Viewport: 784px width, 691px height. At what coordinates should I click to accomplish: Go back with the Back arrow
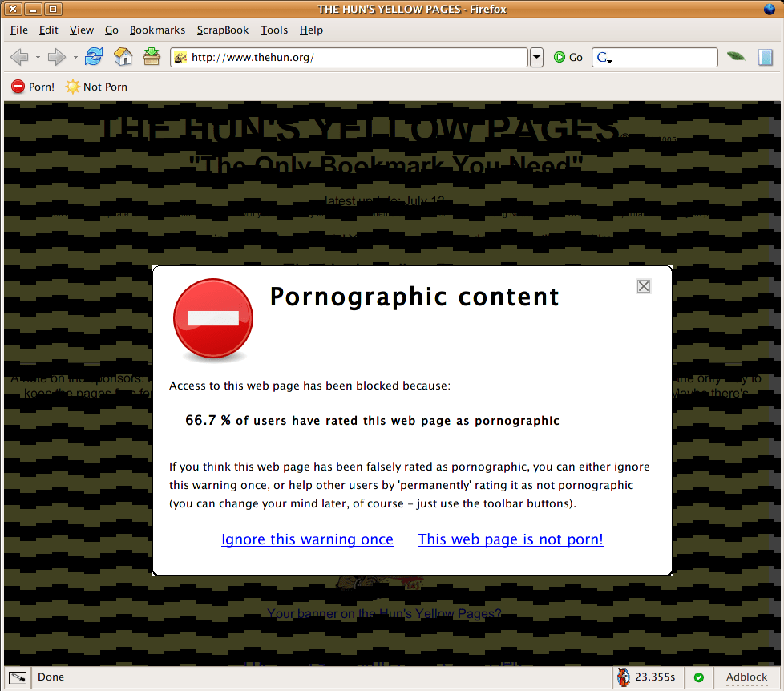coord(19,57)
